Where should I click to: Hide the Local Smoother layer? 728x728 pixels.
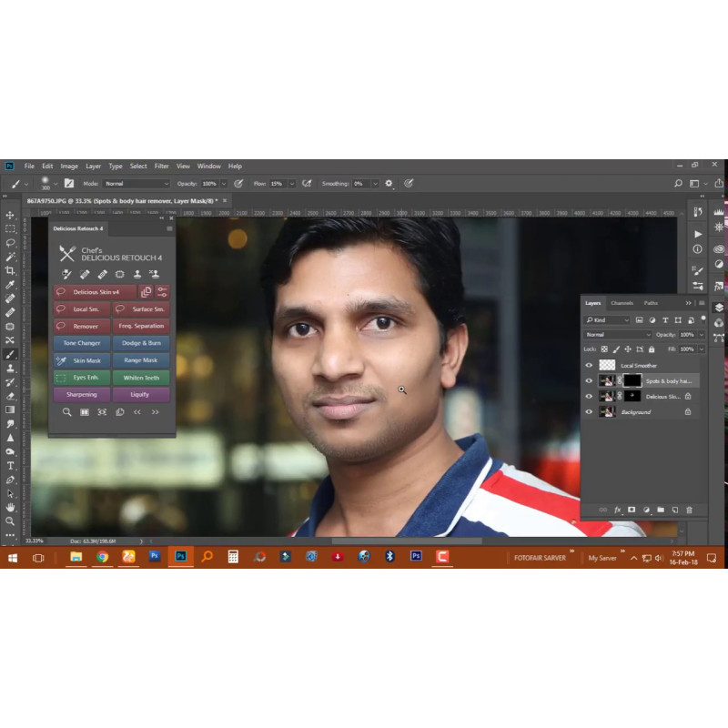(589, 365)
